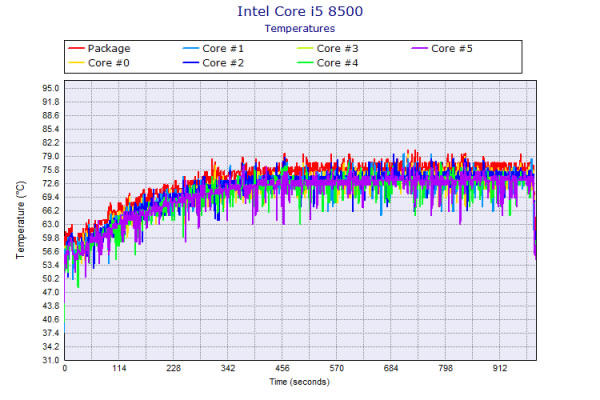The width and height of the screenshot is (600, 400).
Task: Select the "Core #0" legend label
Action: click(109, 63)
